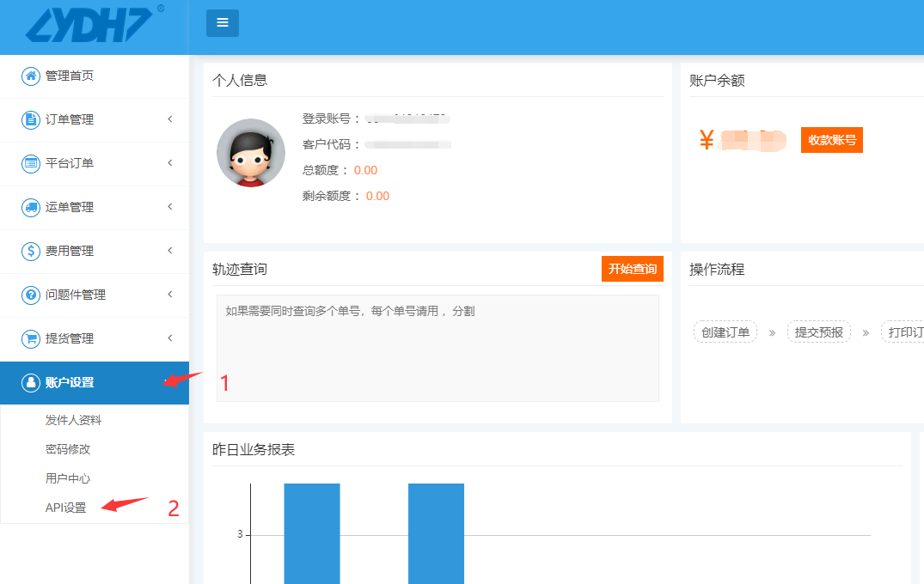Open 费用管理 menu

point(95,251)
